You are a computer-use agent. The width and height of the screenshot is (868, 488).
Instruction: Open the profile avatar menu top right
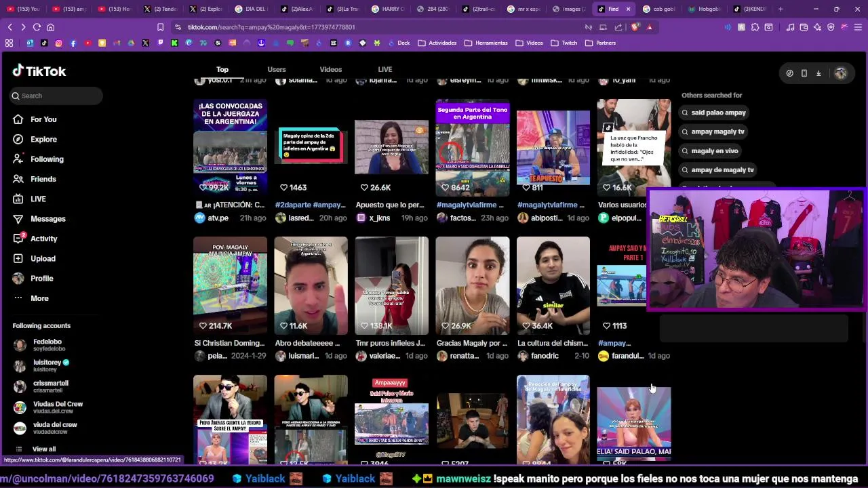pos(841,73)
